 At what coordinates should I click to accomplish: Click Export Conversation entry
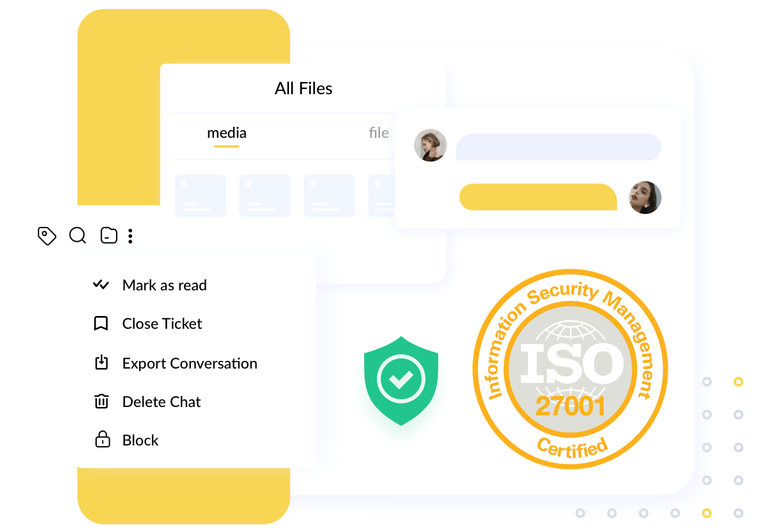pos(175,363)
